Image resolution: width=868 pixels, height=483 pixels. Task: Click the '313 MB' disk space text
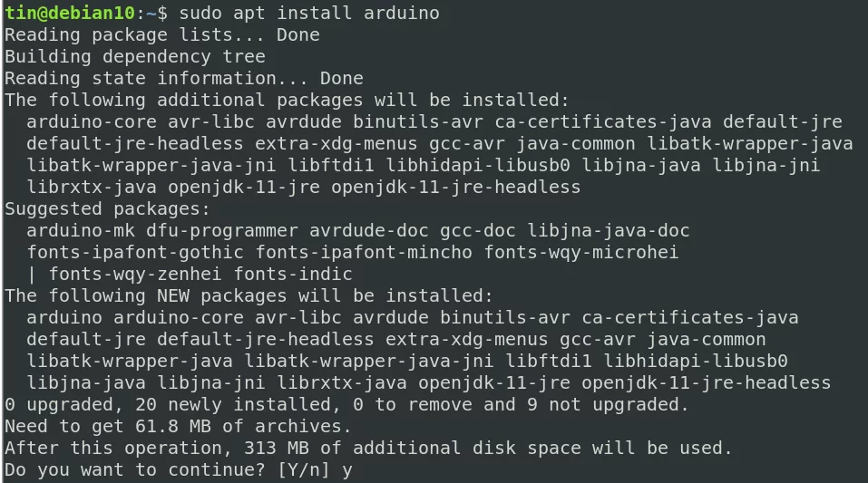(277, 449)
